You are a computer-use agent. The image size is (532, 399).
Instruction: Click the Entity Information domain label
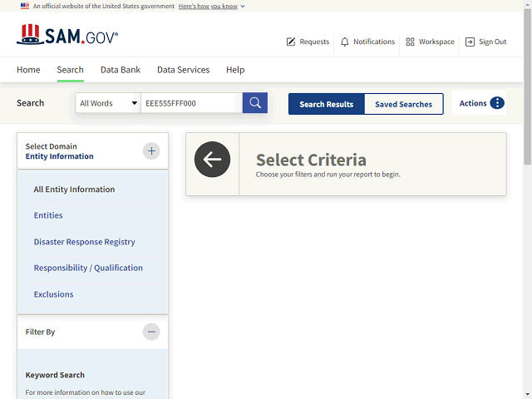tap(59, 156)
